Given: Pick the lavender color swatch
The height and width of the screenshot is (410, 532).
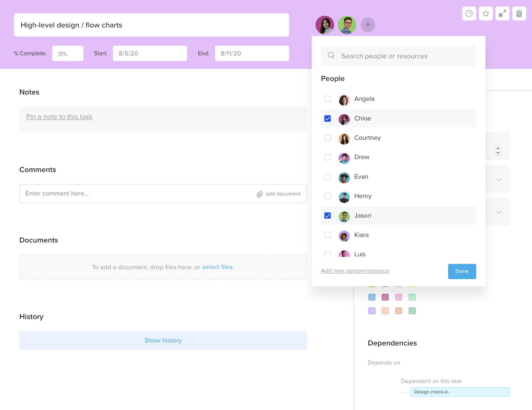Looking at the screenshot, I should pos(372,311).
